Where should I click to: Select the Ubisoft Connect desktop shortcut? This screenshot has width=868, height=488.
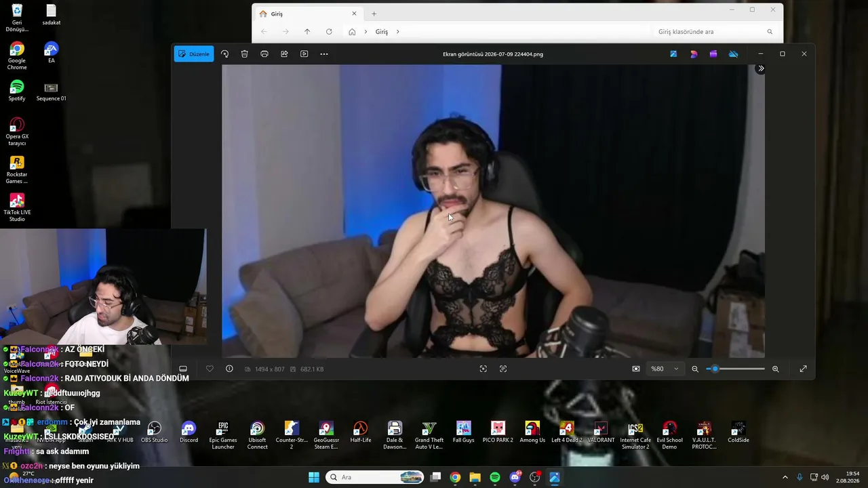pos(257,435)
